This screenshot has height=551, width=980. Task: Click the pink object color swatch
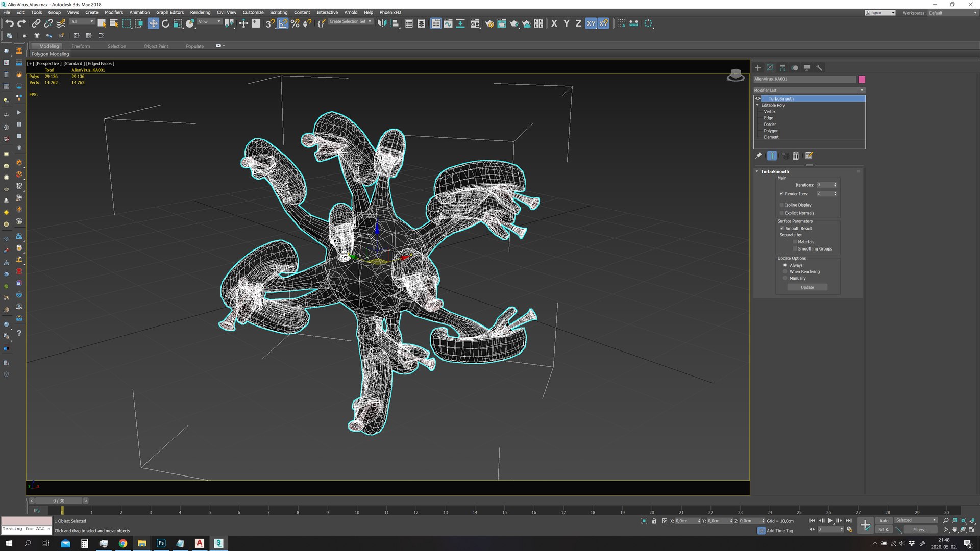[862, 79]
